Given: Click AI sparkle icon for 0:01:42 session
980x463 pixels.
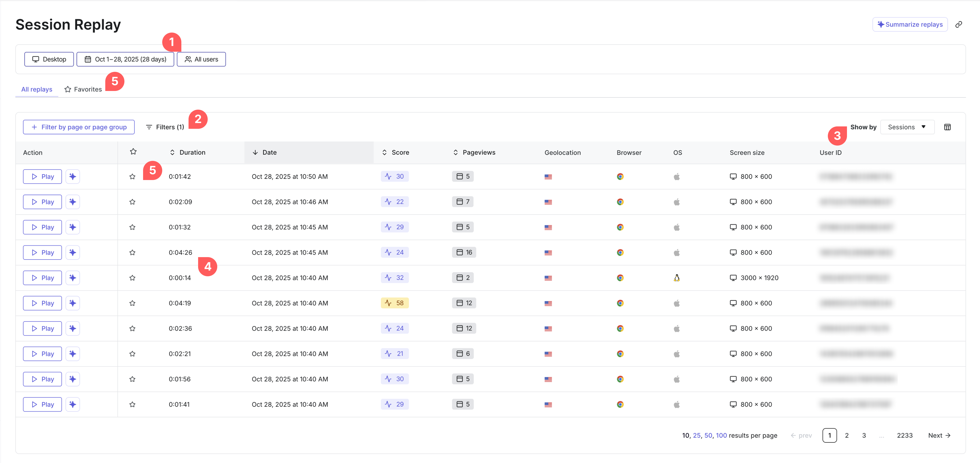Looking at the screenshot, I should (x=73, y=177).
